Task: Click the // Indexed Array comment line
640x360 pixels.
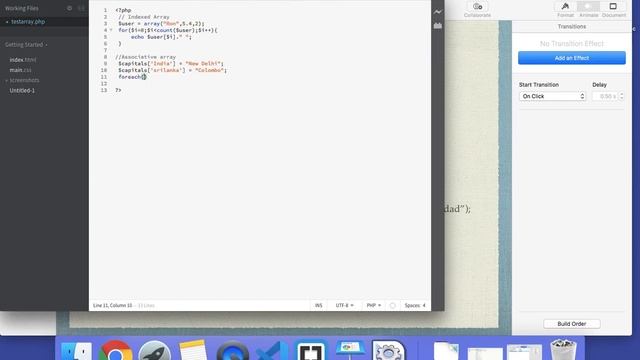Action: 144,17
